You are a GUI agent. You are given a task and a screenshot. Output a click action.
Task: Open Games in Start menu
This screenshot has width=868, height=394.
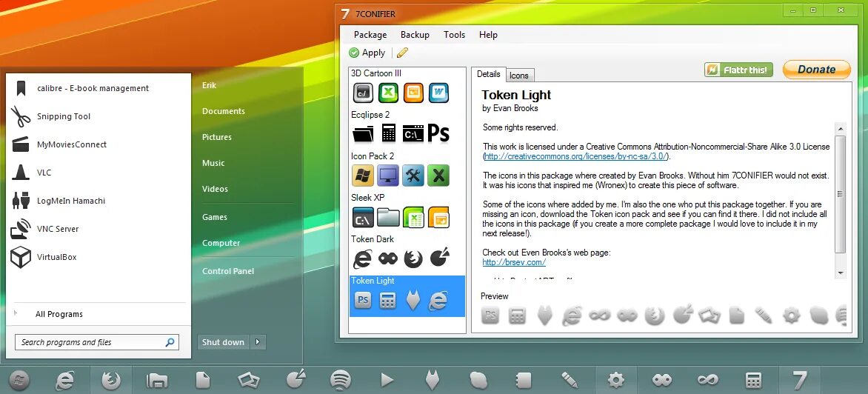[x=215, y=218]
